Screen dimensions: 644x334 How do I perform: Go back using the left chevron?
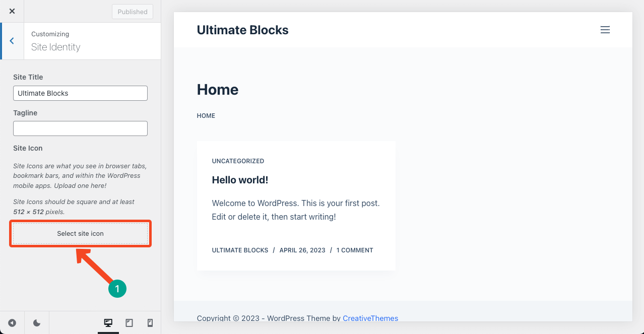(x=12, y=41)
